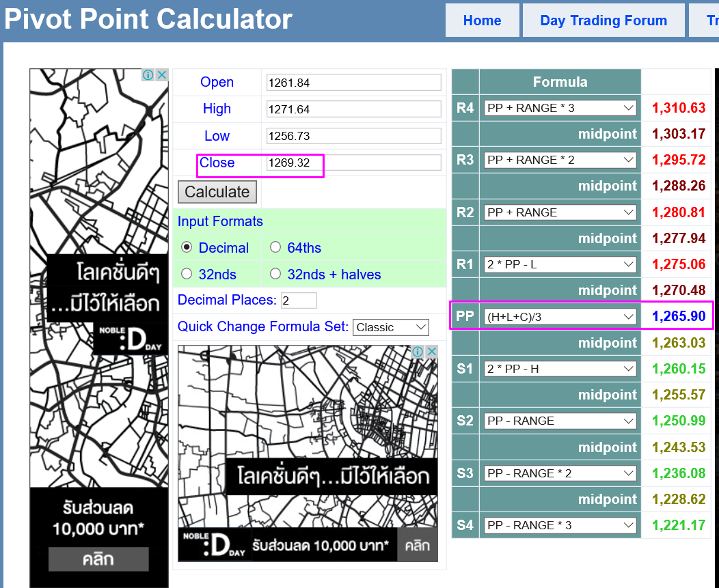
Task: Click the midpoint value 1,228.62
Action: pos(679,499)
